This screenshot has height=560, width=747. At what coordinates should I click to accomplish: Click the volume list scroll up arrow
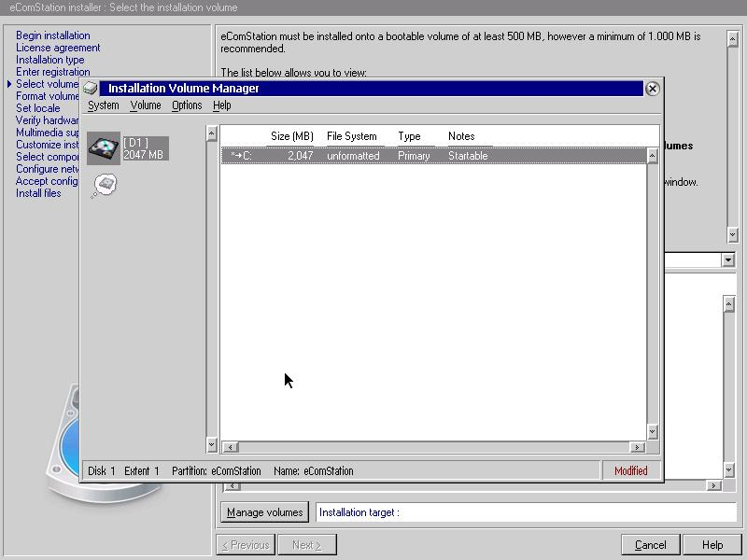652,156
